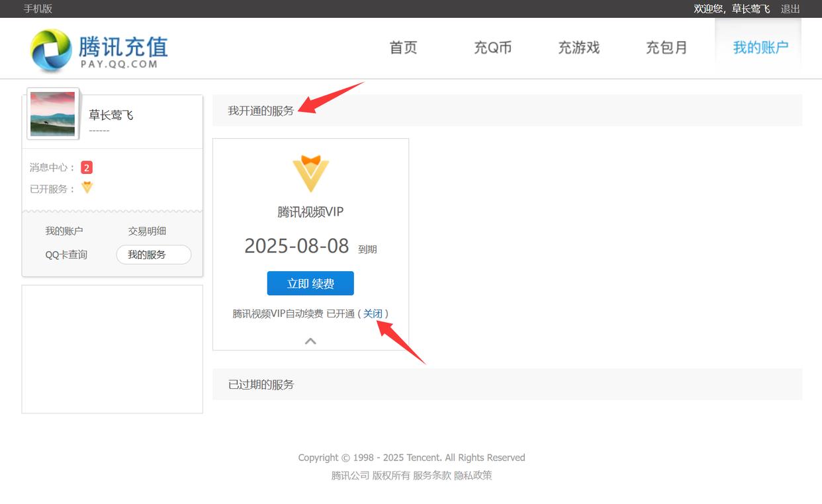Open 我的账户 in the sidebar
Image resolution: width=822 pixels, height=504 pixels.
(x=64, y=231)
